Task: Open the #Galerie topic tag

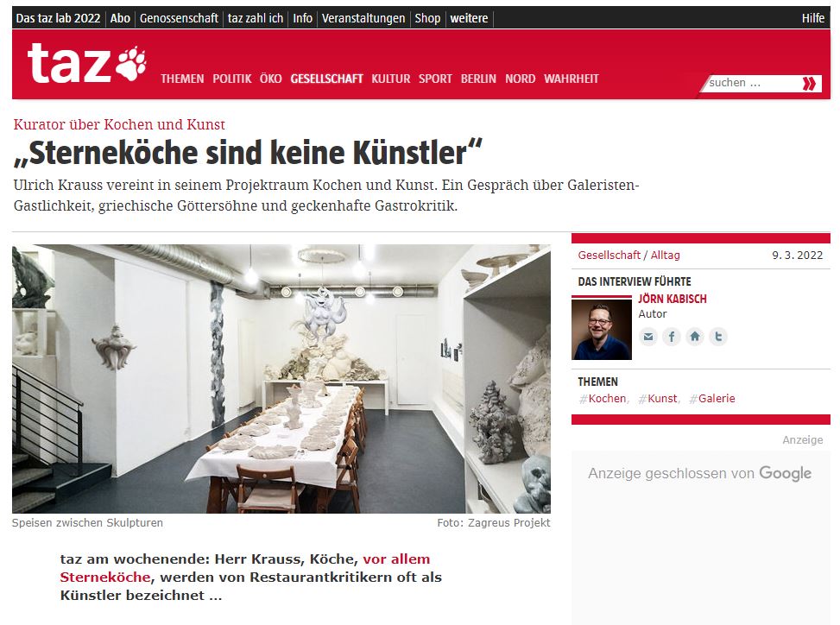Action: click(712, 399)
